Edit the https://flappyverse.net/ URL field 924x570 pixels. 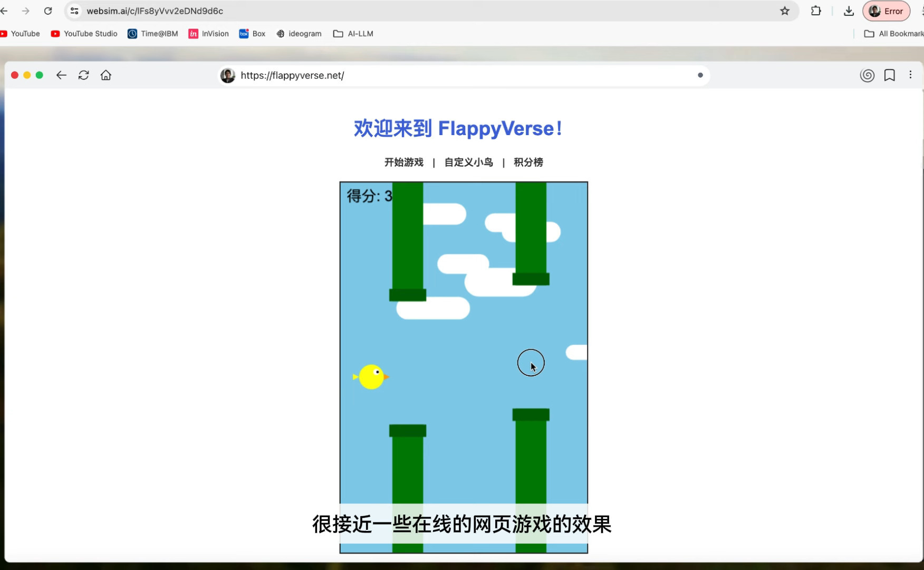(464, 75)
